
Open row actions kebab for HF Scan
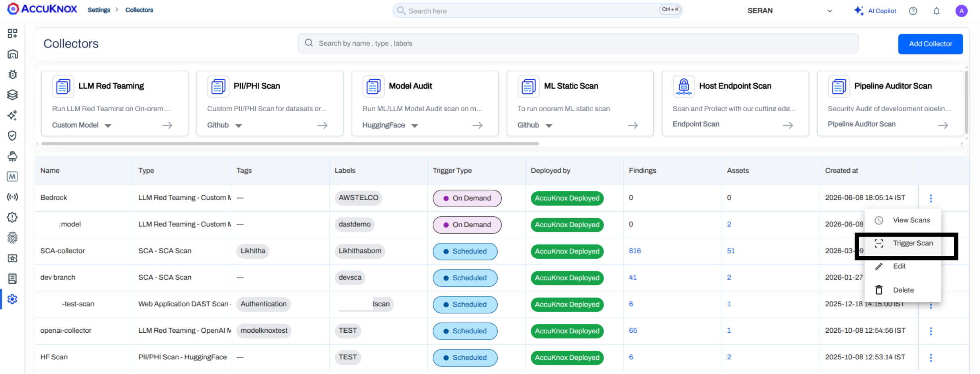tap(931, 358)
